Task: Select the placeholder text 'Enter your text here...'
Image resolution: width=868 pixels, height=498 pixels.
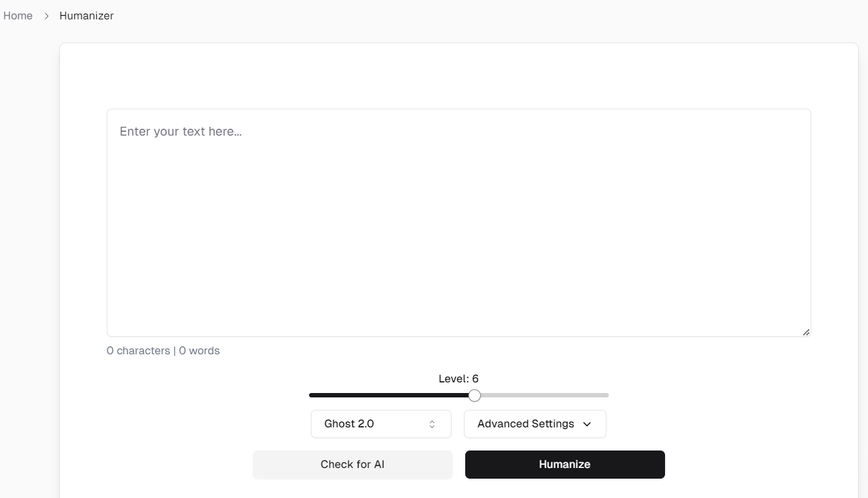Action: point(180,131)
